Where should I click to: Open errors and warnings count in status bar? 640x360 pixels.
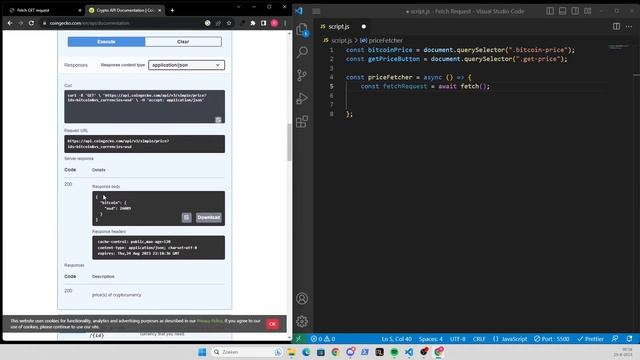[x=322, y=339]
